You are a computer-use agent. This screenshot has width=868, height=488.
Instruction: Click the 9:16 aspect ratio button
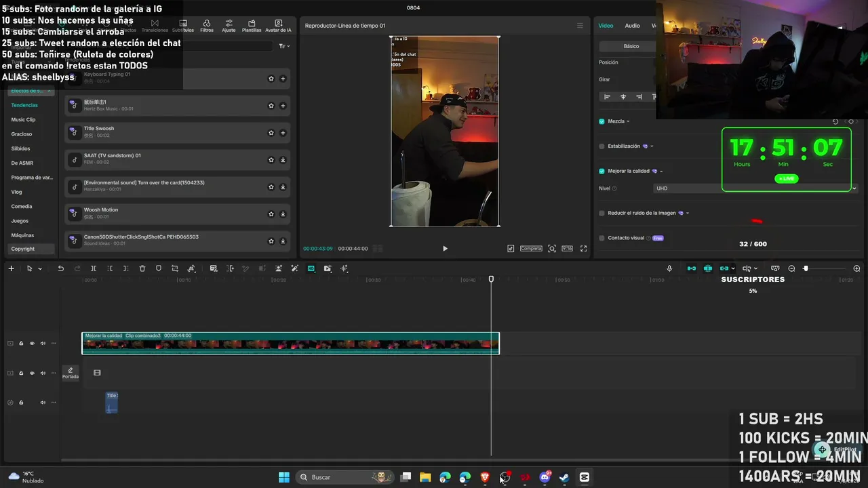[567, 249]
